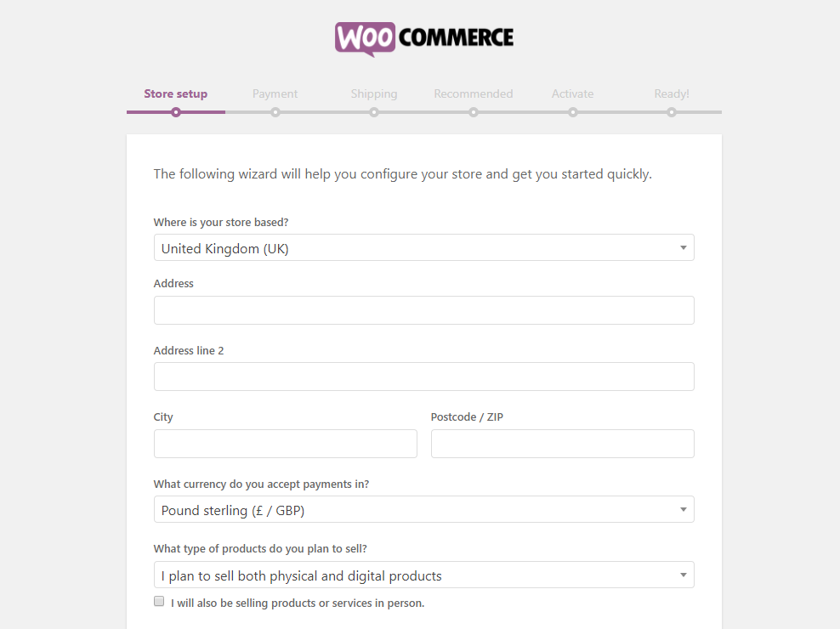Image resolution: width=840 pixels, height=629 pixels.
Task: Click the WooCommerce logo
Action: [423, 37]
